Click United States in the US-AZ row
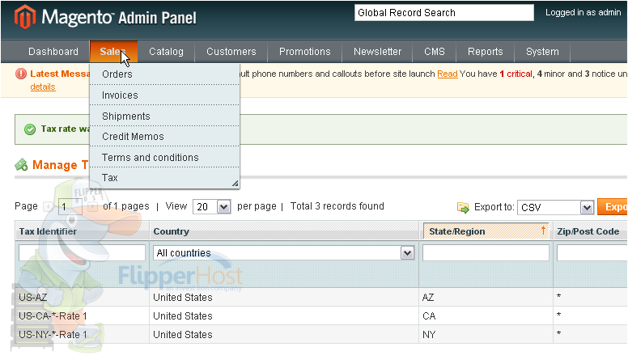This screenshot has width=628, height=364. 183,298
